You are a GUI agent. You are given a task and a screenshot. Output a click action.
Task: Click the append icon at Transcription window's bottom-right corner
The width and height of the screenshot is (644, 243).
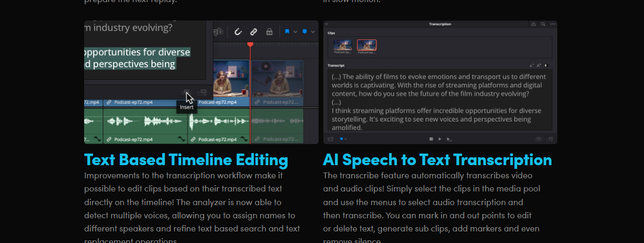pyautogui.click(x=550, y=139)
